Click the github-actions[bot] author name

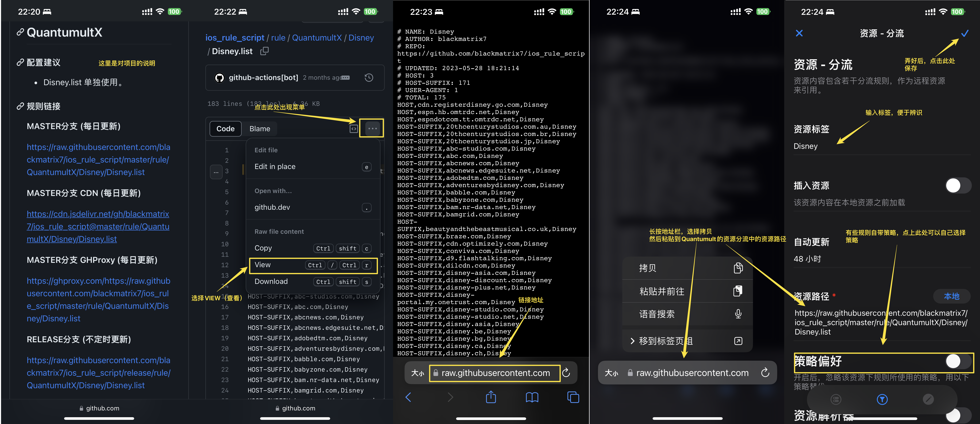tap(263, 77)
